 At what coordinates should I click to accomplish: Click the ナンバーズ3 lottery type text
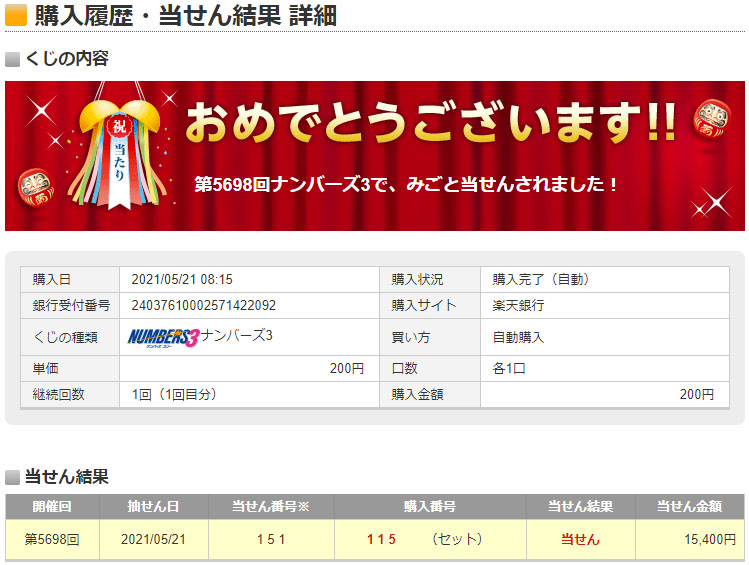[237, 335]
